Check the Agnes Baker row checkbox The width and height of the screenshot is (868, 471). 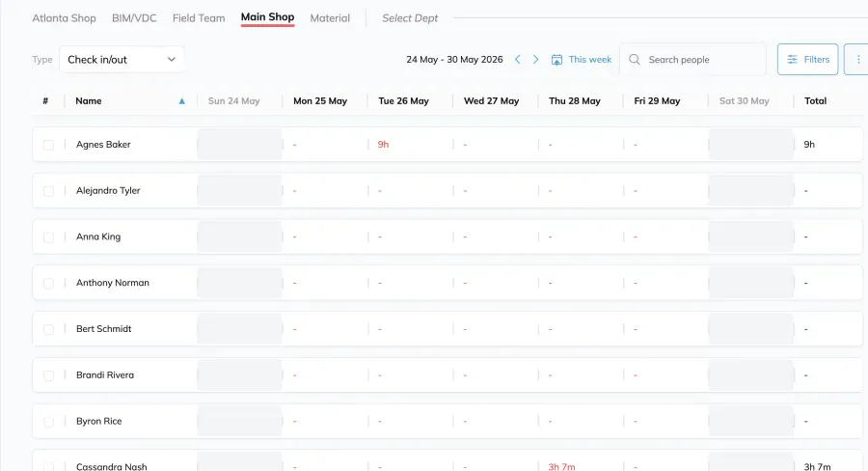[x=49, y=145]
